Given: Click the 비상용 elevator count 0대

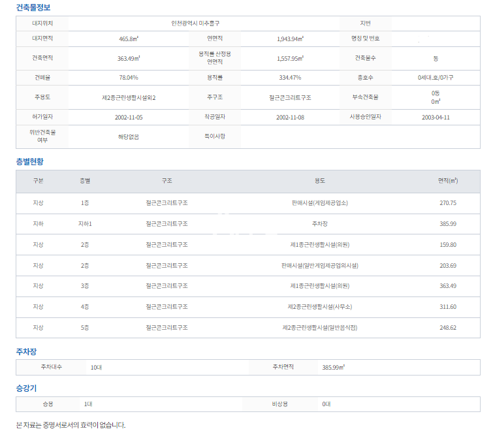Looking at the screenshot, I should 326,404.
